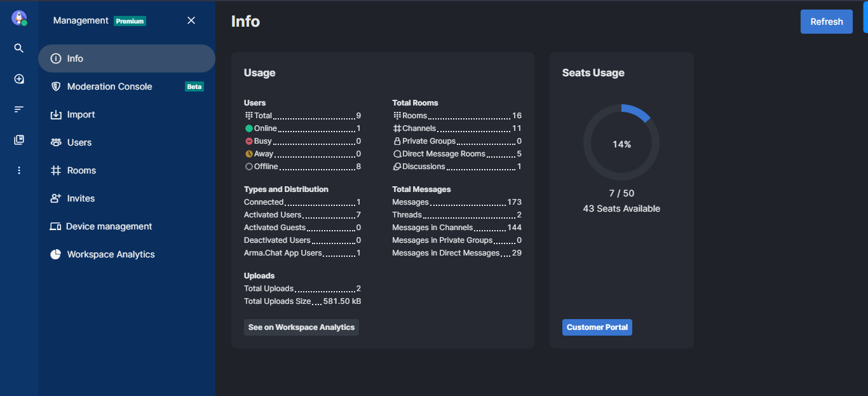Close the Management panel

tap(191, 20)
